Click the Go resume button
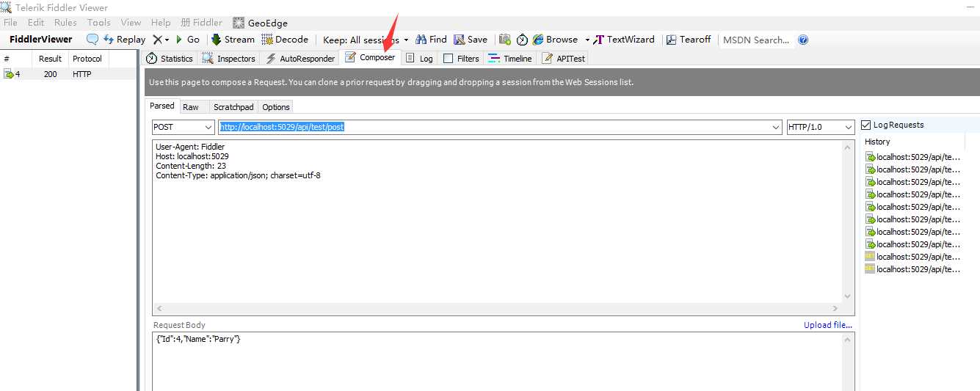Screen dimensions: 980x391 point(187,40)
